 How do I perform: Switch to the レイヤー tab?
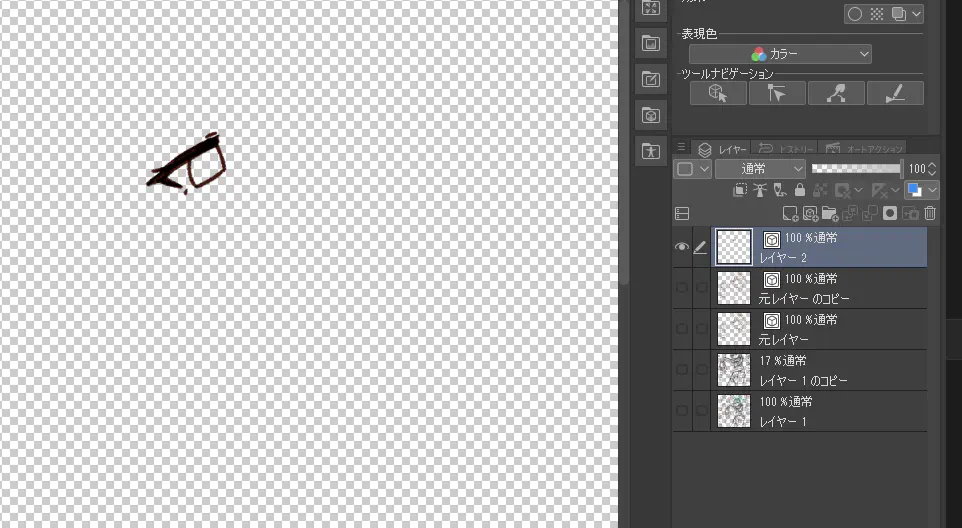(x=724, y=149)
